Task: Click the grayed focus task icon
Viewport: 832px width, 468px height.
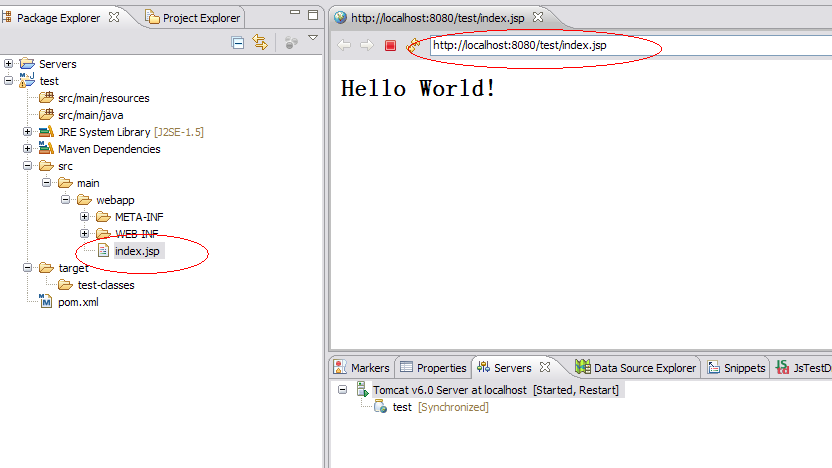Action: [x=291, y=42]
